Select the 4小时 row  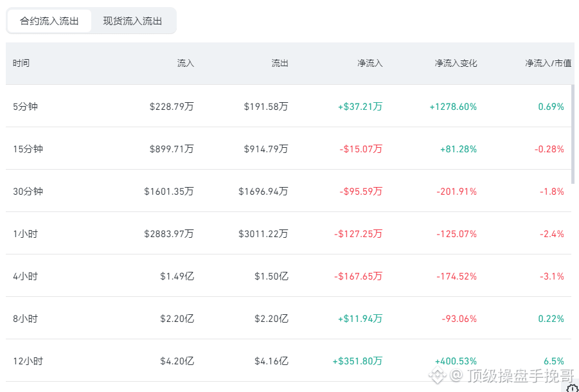289,276
